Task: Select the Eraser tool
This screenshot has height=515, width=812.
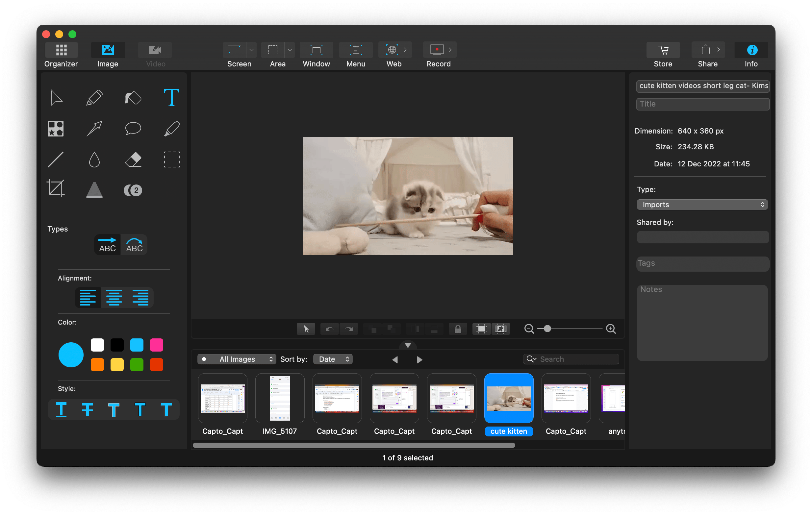Action: pyautogui.click(x=133, y=159)
